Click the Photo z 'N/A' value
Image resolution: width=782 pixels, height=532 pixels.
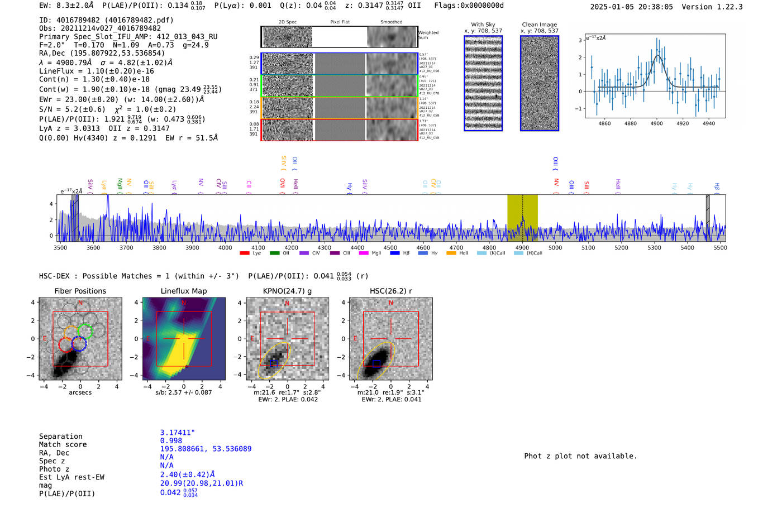(x=166, y=465)
